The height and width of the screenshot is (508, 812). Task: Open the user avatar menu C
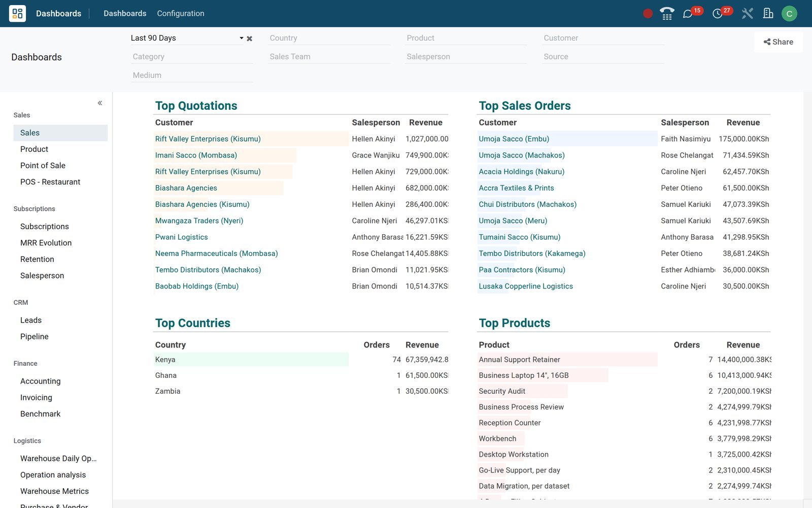pos(789,14)
